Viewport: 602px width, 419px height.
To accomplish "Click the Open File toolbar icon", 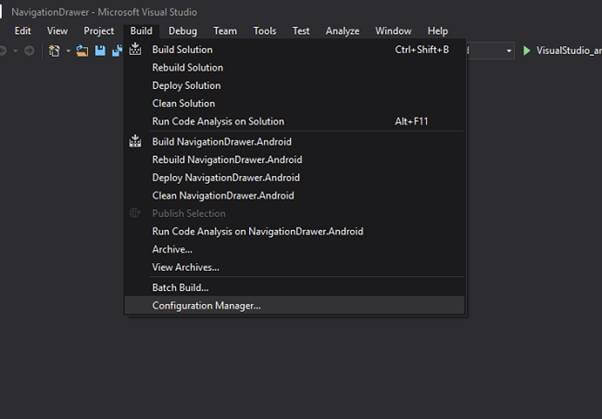I will click(81, 51).
